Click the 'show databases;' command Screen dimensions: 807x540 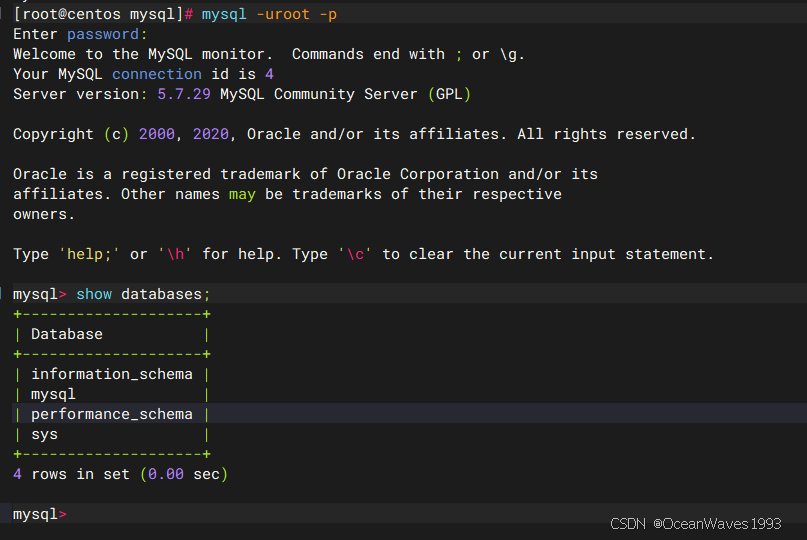[x=143, y=294]
